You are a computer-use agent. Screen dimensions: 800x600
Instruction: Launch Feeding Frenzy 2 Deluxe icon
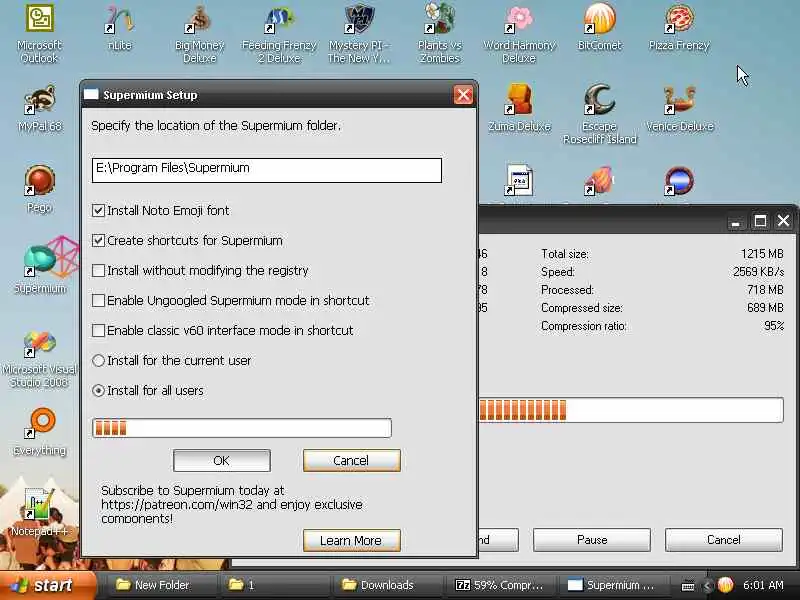point(279,33)
